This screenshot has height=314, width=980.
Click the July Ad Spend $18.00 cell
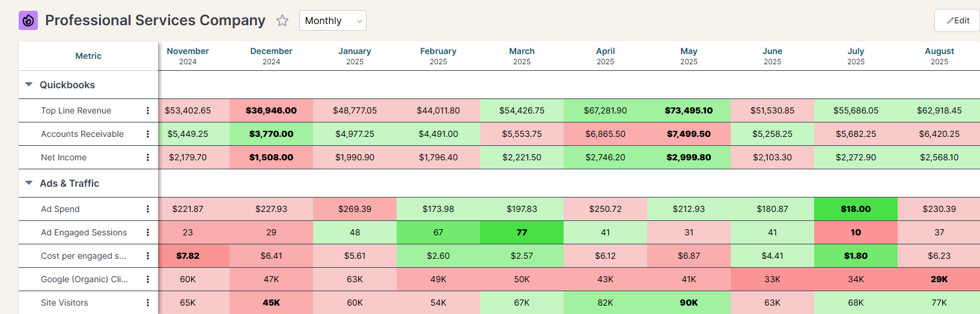pyautogui.click(x=856, y=209)
